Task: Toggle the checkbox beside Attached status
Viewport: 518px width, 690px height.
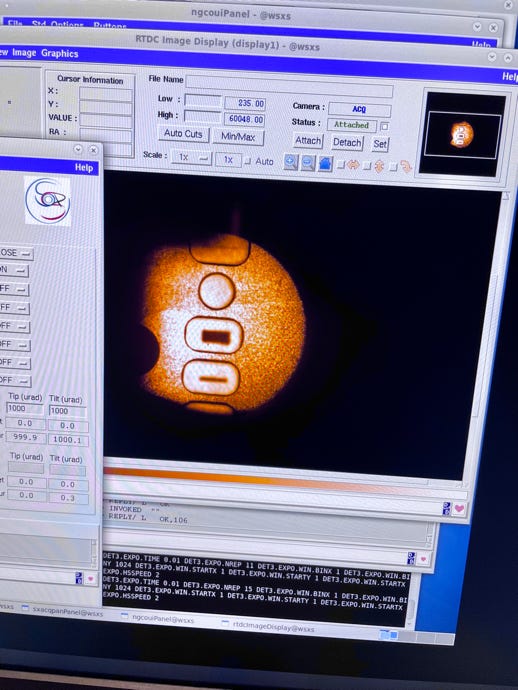Action: click(384, 127)
